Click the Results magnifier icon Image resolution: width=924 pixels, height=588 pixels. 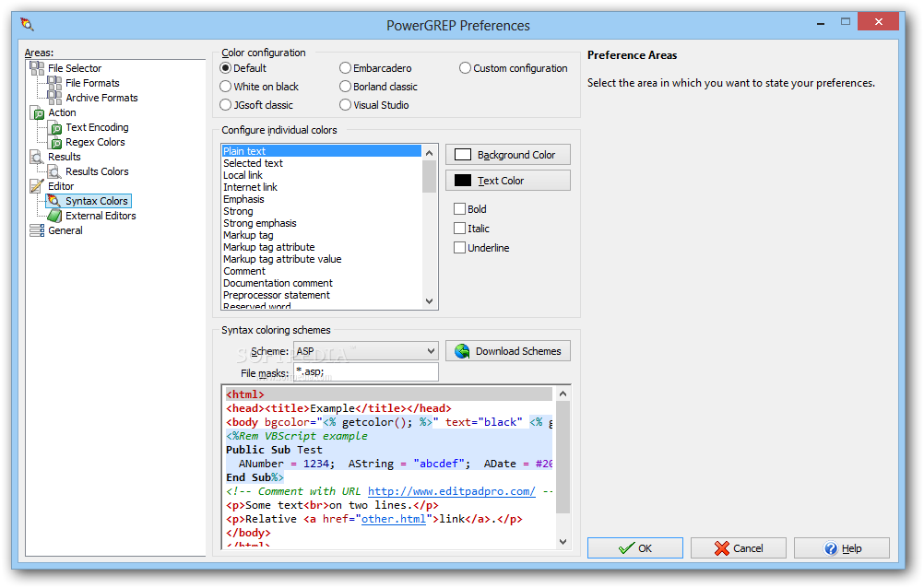pos(37,157)
